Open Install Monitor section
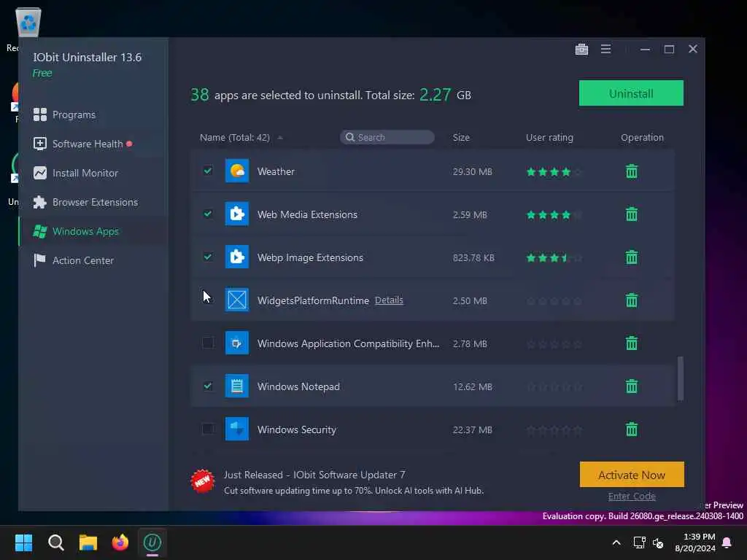The width and height of the screenshot is (747, 560). 76,173
